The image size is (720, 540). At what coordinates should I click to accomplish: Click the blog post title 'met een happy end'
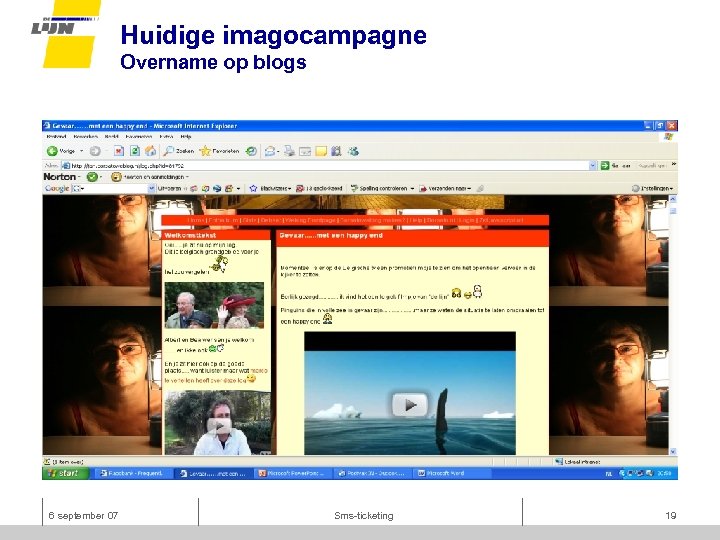[331, 235]
